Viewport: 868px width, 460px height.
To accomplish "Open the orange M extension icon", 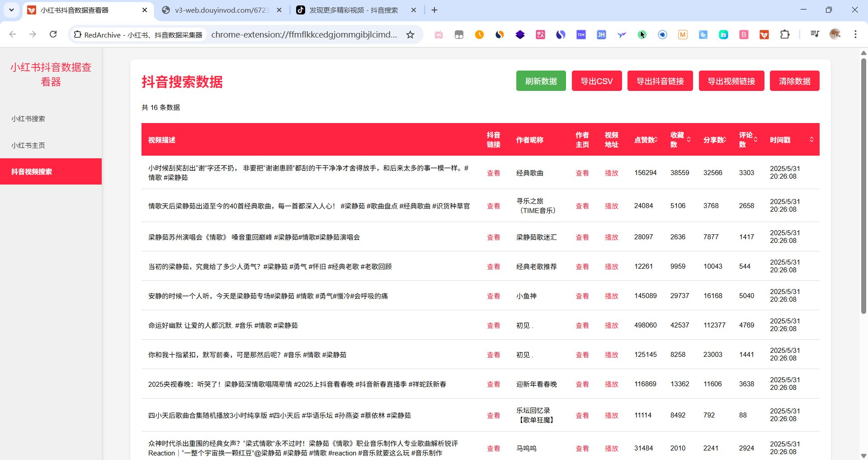I will [x=683, y=35].
